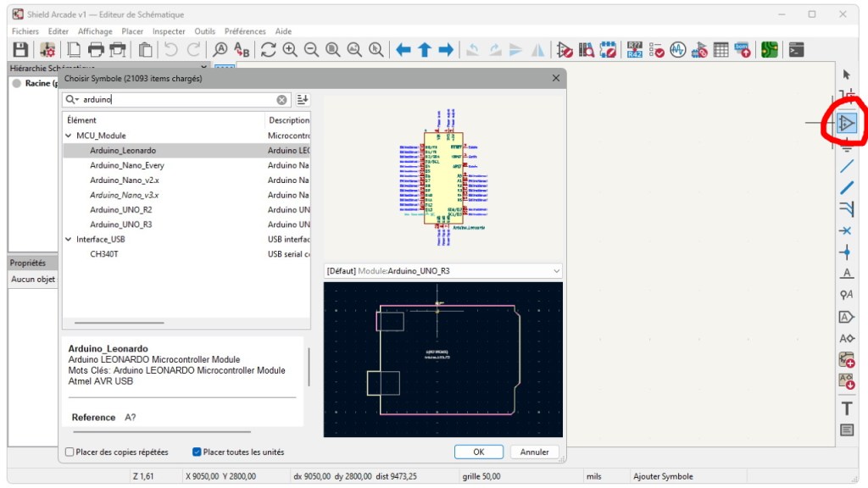Open the Inspecter menu
The height and width of the screenshot is (488, 868).
[168, 31]
